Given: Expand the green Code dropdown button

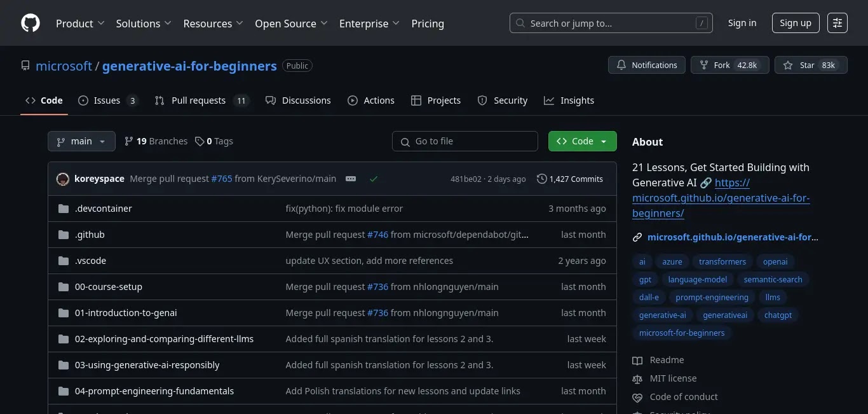Looking at the screenshot, I should click(x=582, y=141).
